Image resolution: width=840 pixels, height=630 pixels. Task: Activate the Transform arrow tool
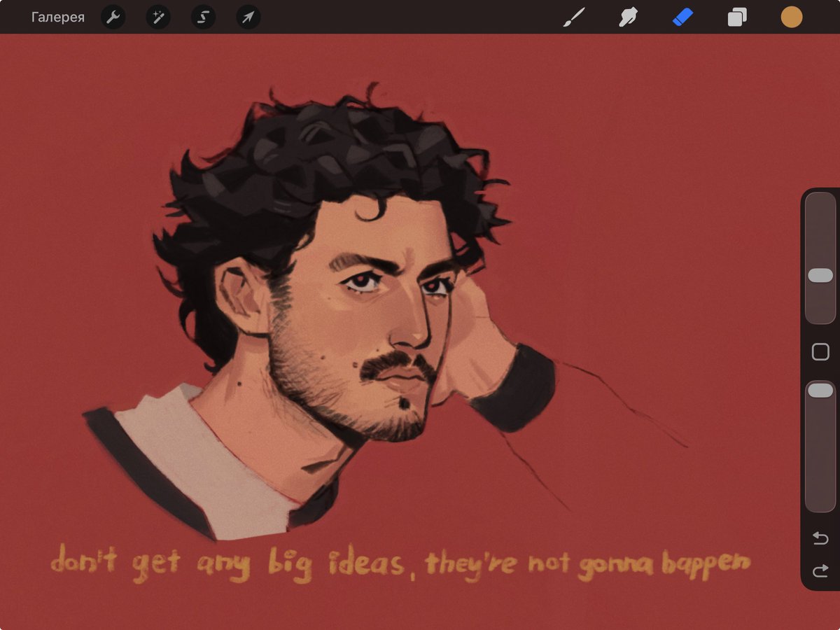point(248,17)
